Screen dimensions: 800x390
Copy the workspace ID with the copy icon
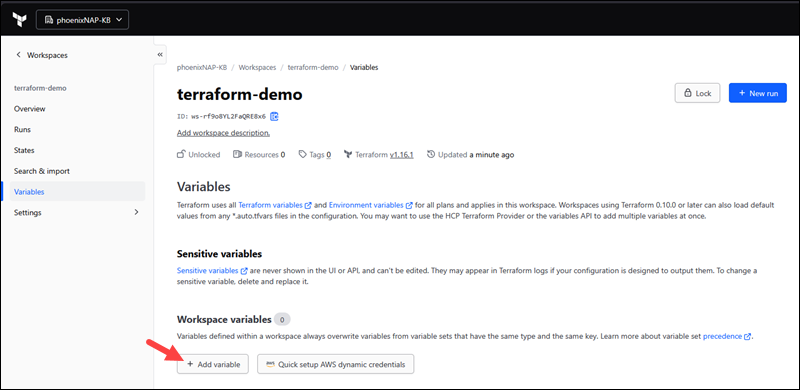point(274,116)
